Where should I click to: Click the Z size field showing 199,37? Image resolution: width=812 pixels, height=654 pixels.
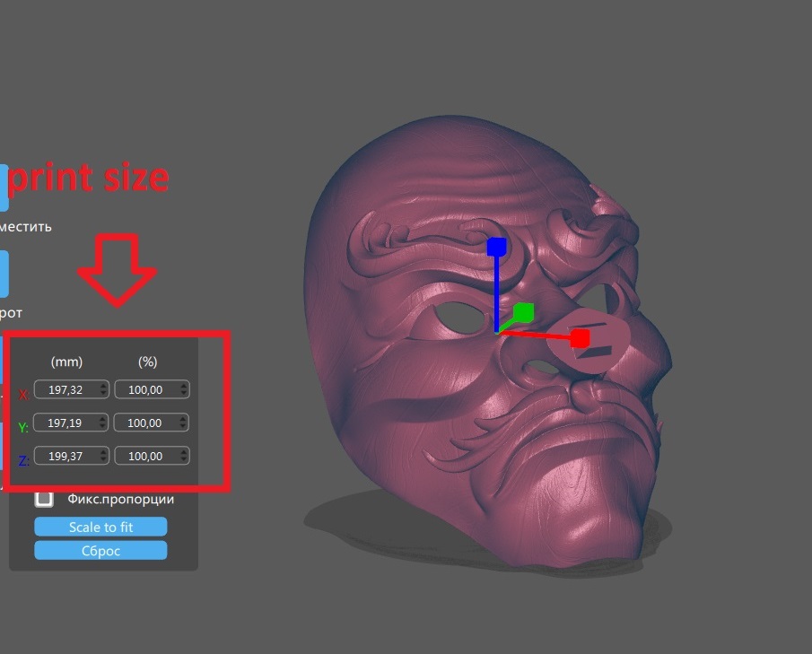tap(67, 455)
